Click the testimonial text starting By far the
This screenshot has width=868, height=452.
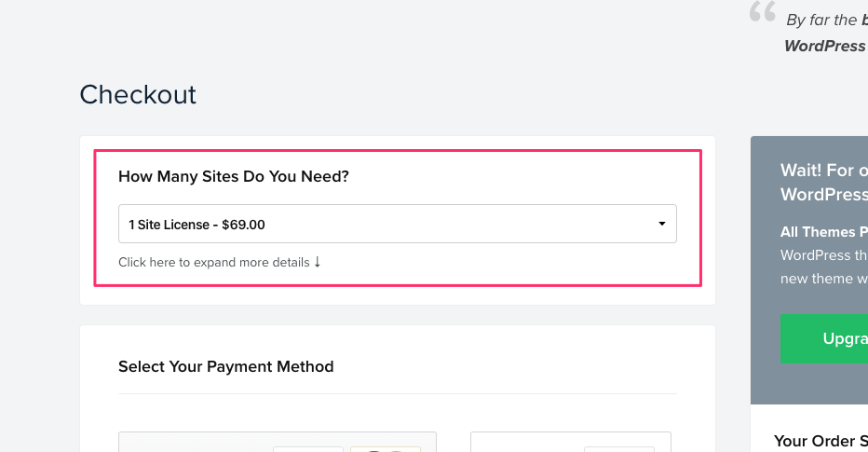(827, 20)
